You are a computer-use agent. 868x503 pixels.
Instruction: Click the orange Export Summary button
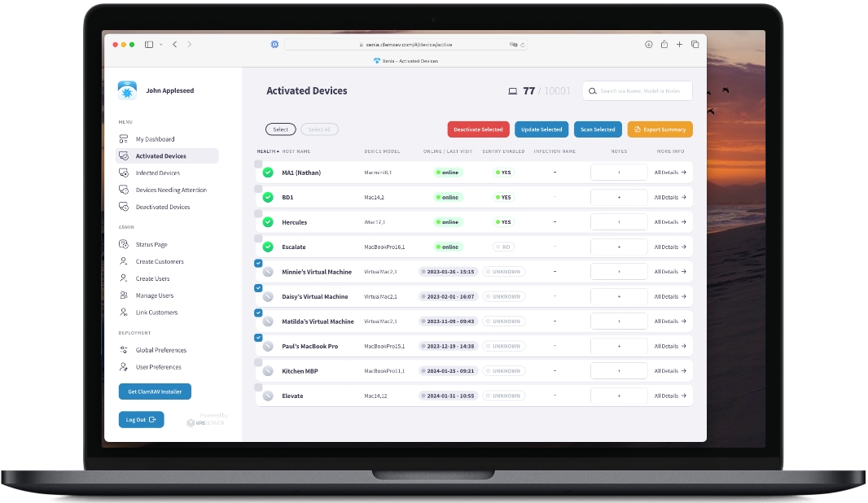click(x=660, y=129)
